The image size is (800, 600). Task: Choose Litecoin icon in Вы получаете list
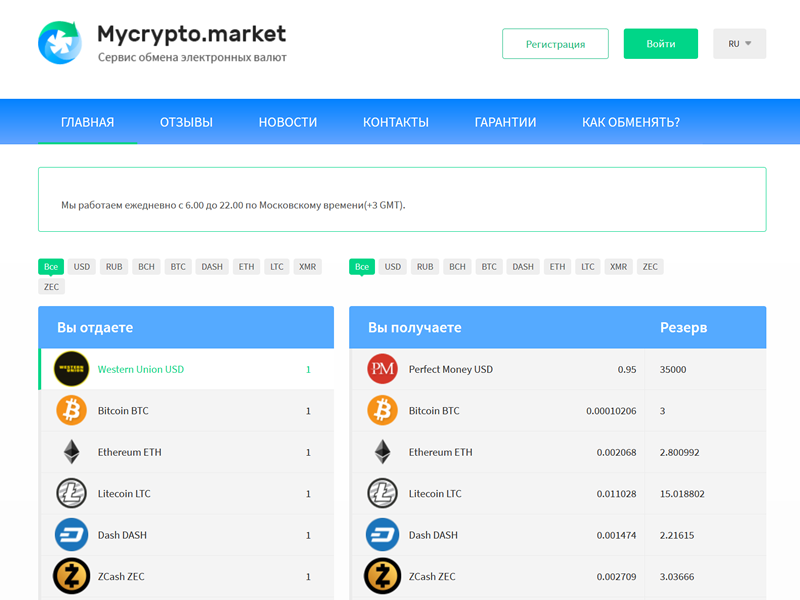tap(383, 493)
